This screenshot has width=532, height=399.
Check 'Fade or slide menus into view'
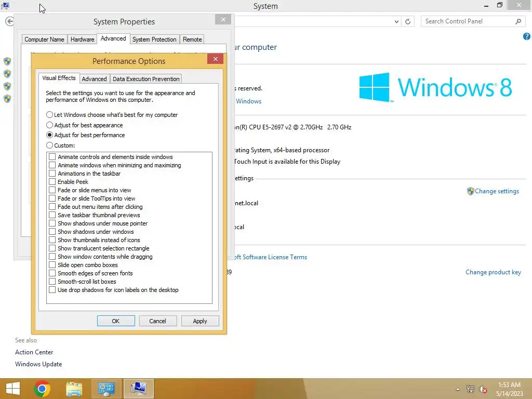click(52, 190)
